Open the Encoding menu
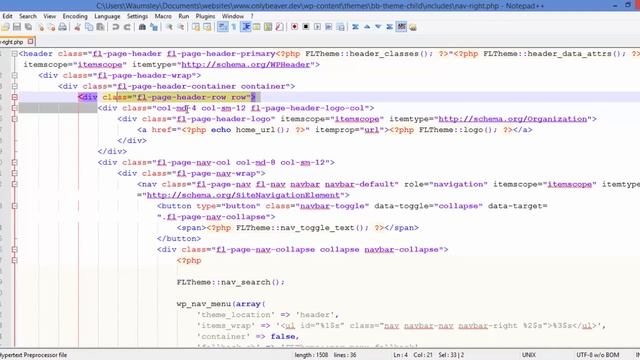The height and width of the screenshot is (360, 640). coord(75,16)
